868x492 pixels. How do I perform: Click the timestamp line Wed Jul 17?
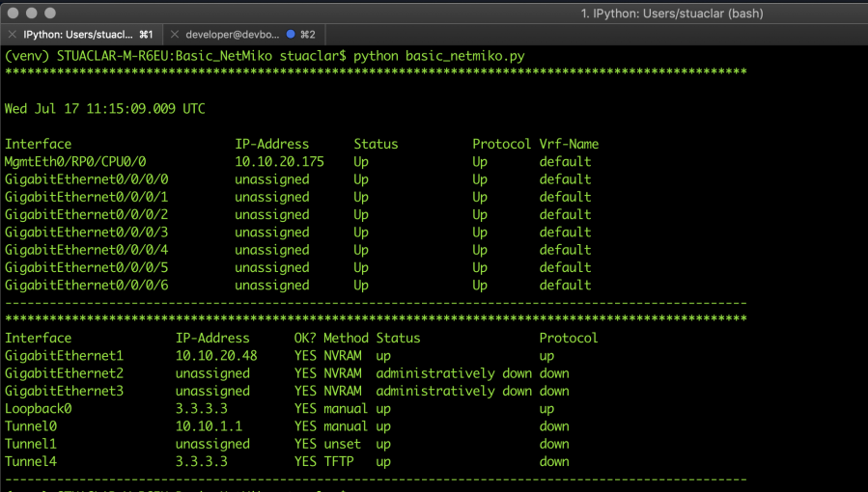pos(104,109)
